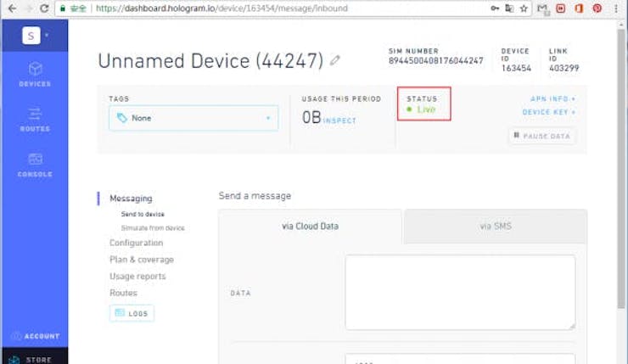Click the S organization avatar

point(31,36)
